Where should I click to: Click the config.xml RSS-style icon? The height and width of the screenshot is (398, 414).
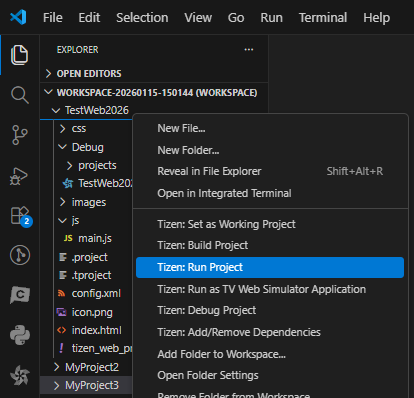click(x=61, y=293)
